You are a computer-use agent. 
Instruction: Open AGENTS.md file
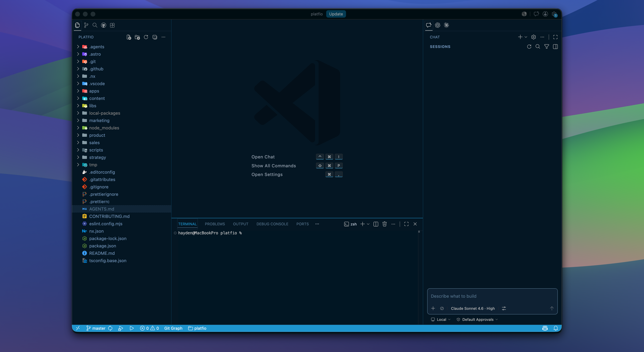point(121,209)
